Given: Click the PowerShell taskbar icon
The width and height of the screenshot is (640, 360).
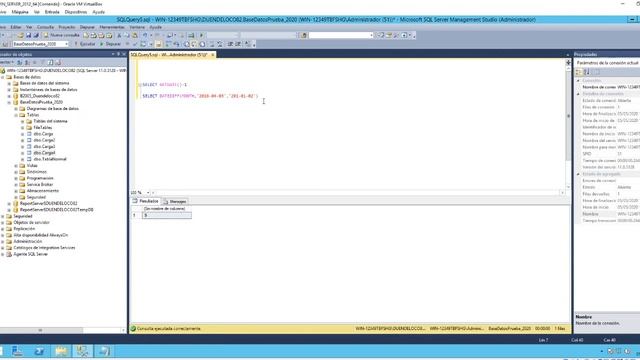Looking at the screenshot, I should coord(40,351).
